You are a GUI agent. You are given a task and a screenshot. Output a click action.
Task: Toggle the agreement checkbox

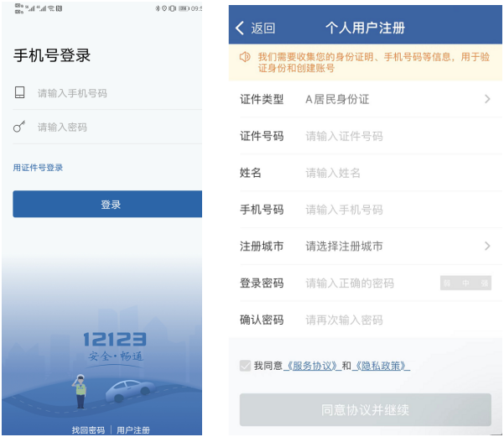coord(245,366)
